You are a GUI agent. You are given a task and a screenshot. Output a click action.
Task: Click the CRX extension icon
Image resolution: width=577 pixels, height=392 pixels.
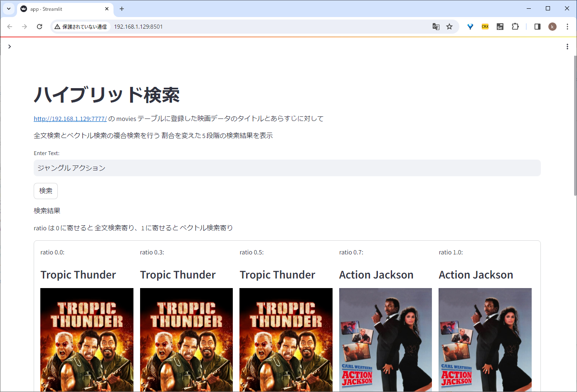click(485, 27)
